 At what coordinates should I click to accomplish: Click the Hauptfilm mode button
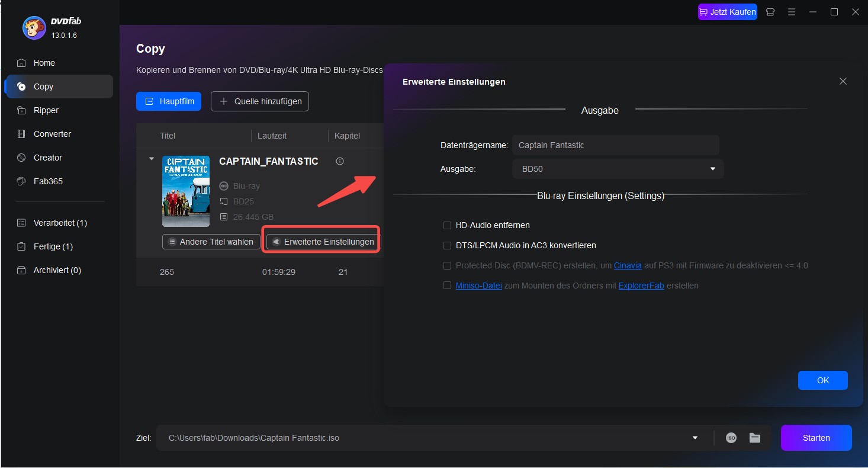point(169,101)
